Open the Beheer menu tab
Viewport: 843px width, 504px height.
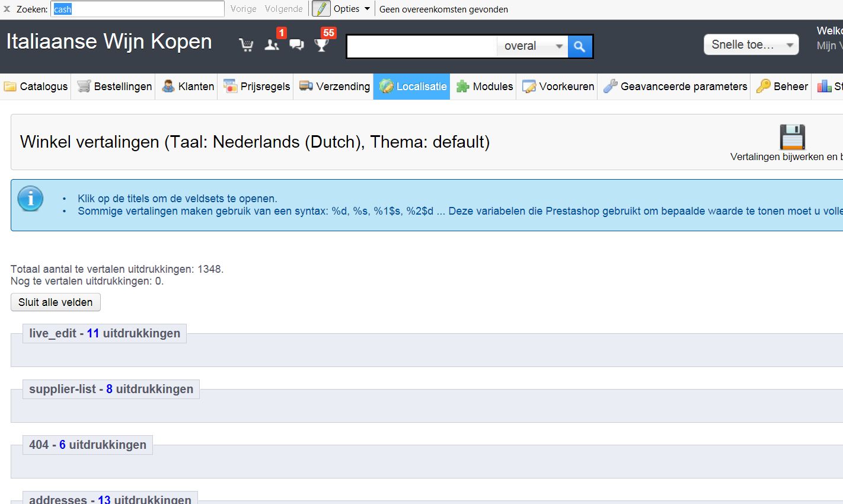click(x=782, y=87)
